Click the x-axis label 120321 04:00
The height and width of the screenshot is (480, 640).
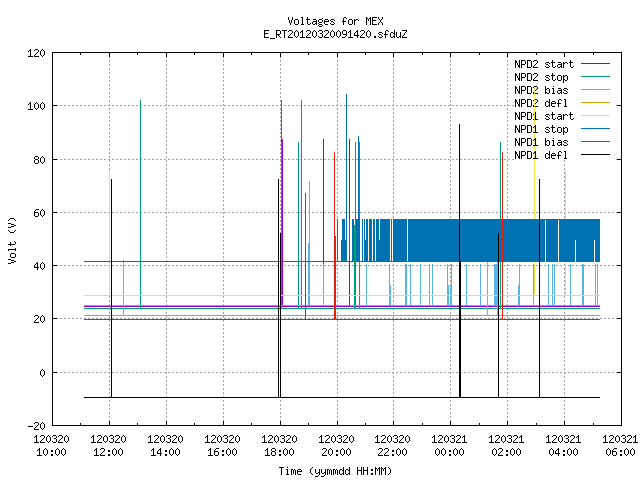pos(564,446)
